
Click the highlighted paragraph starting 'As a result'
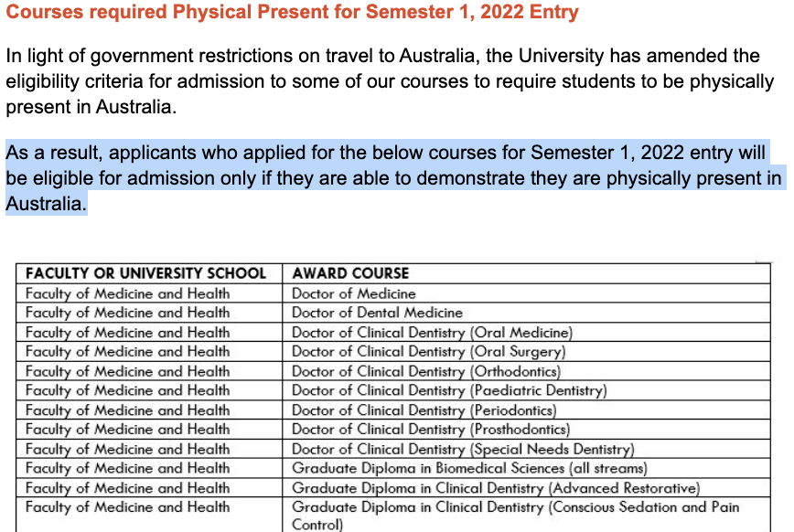394,178
